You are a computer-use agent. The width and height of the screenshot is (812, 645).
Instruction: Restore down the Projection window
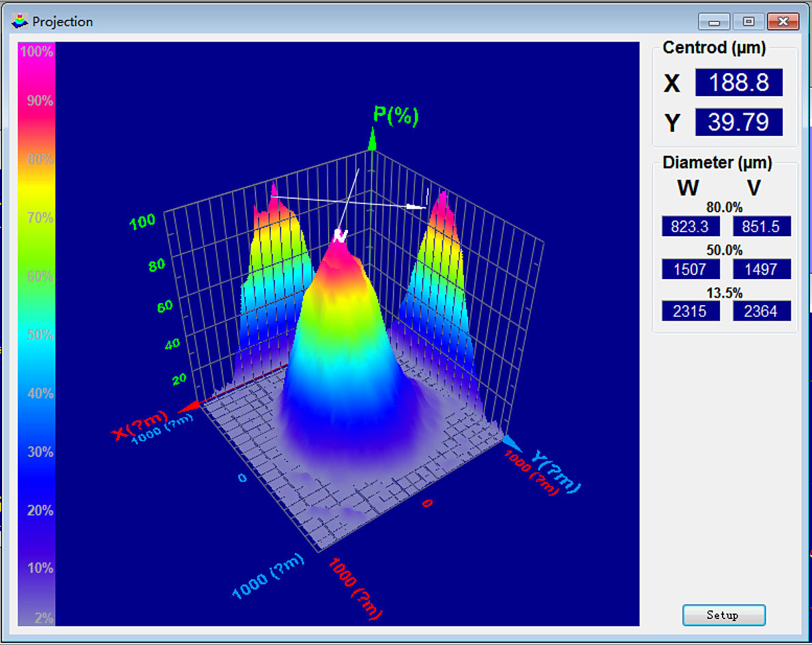tap(749, 22)
